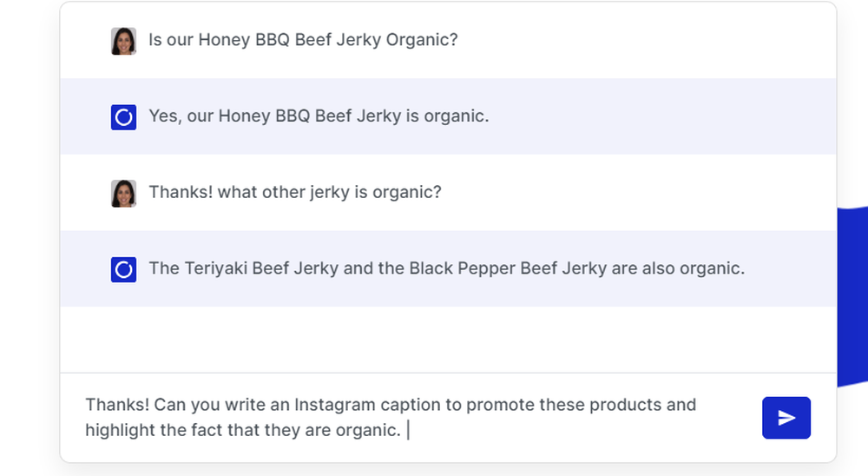Click bot logo beside "Yes, our Honey BBQ" reply

(123, 117)
